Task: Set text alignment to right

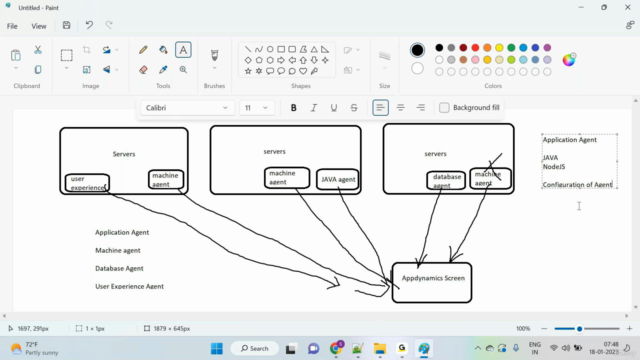Action: point(420,108)
